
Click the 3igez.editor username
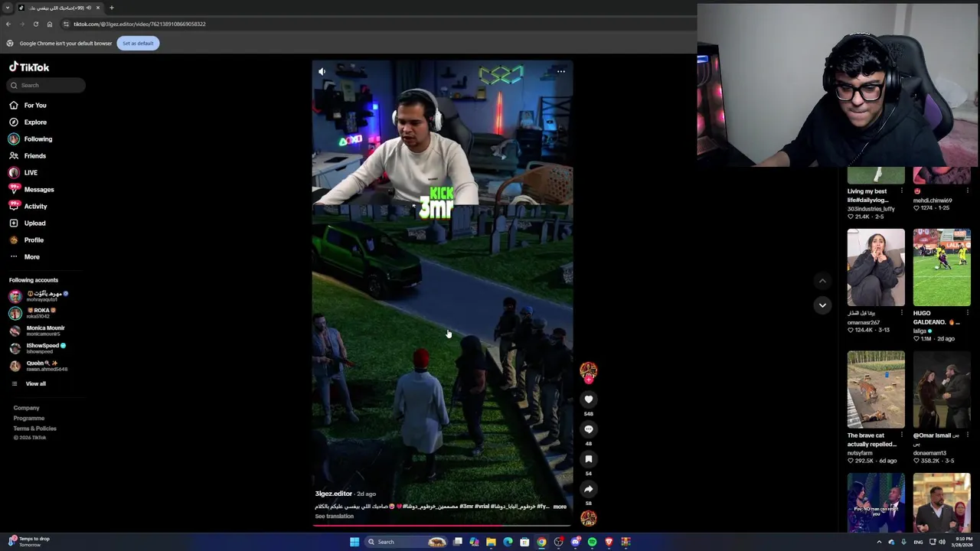coord(334,494)
